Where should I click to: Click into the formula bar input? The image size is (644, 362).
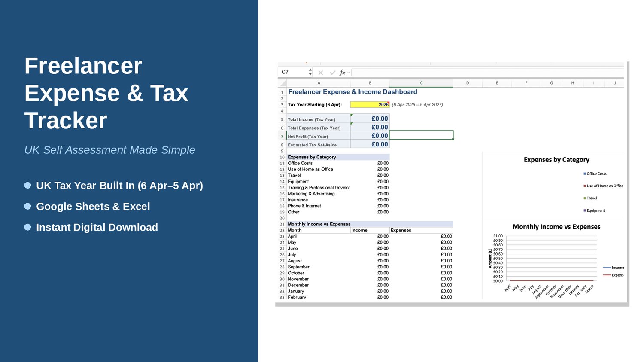click(488, 72)
